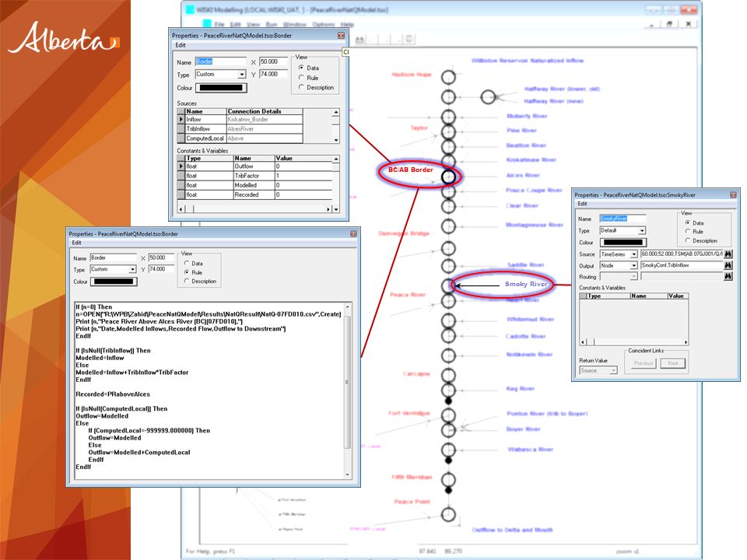Select Description view in Border Sources dialog
This screenshot has width=747, height=560.
301,87
